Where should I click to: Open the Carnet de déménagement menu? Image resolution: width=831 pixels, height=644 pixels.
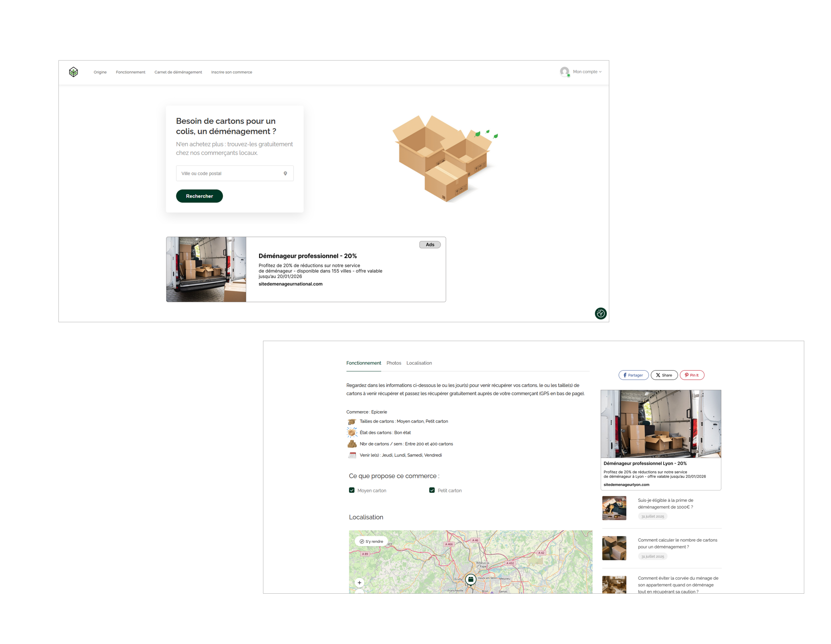178,72
